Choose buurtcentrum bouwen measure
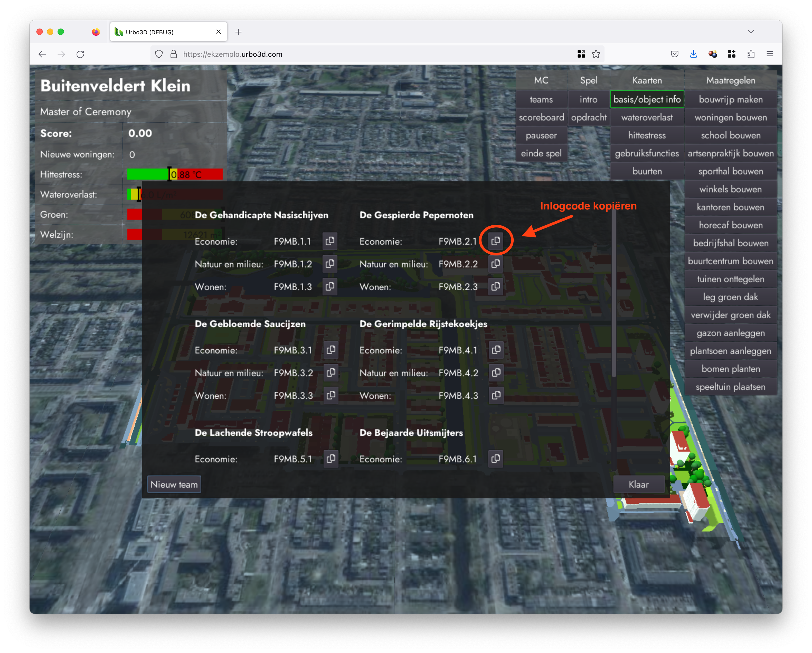The width and height of the screenshot is (812, 653). click(731, 261)
